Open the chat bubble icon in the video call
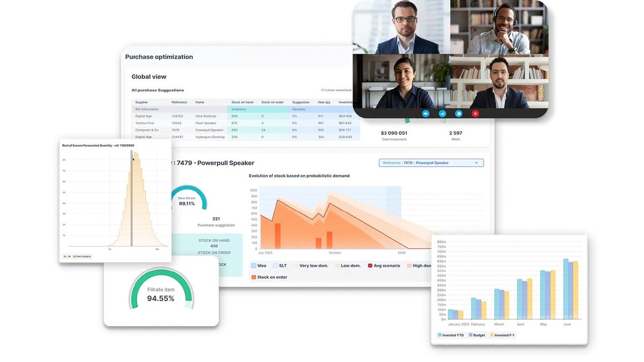Screen dimensions: 644x362 459,114
